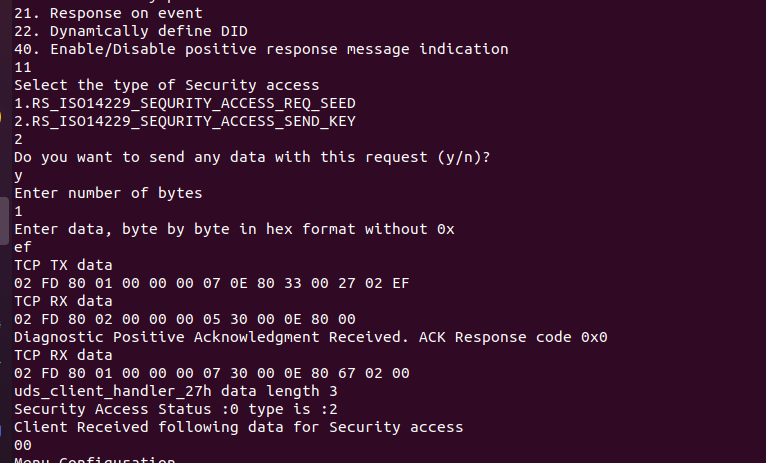The width and height of the screenshot is (766, 463).
Task: Click RX hex line ending in '0E 80 00'
Action: 185,319
